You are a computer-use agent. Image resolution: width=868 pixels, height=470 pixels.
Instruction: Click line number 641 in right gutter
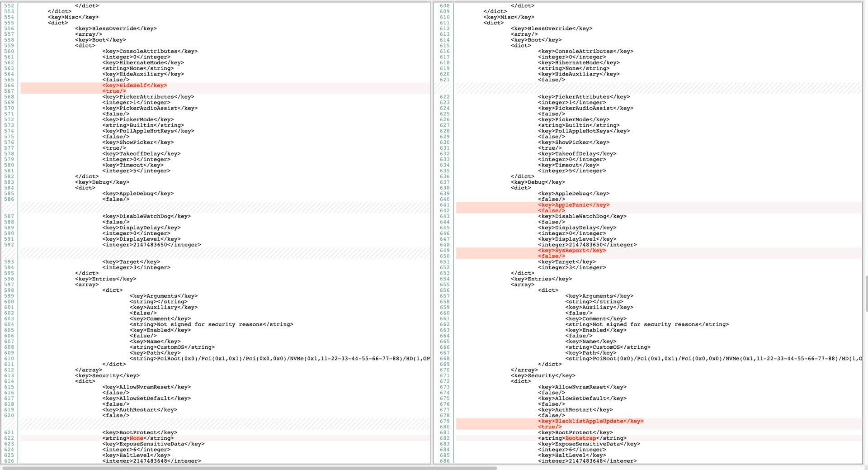(x=444, y=205)
